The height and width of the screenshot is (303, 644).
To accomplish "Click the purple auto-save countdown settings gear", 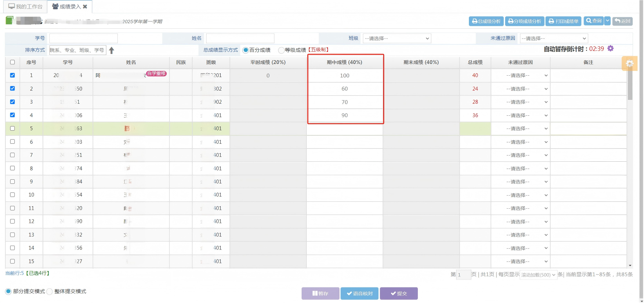I will [x=611, y=48].
